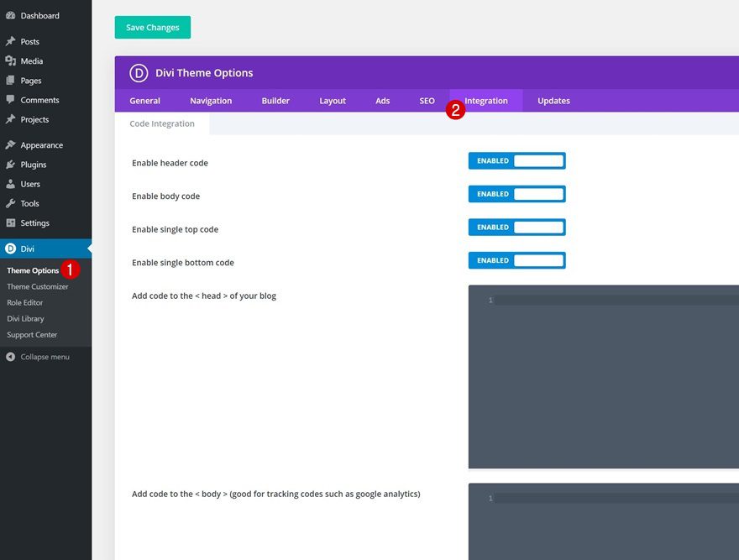
Task: Click the Collapse menu arrow icon
Action: 10,357
